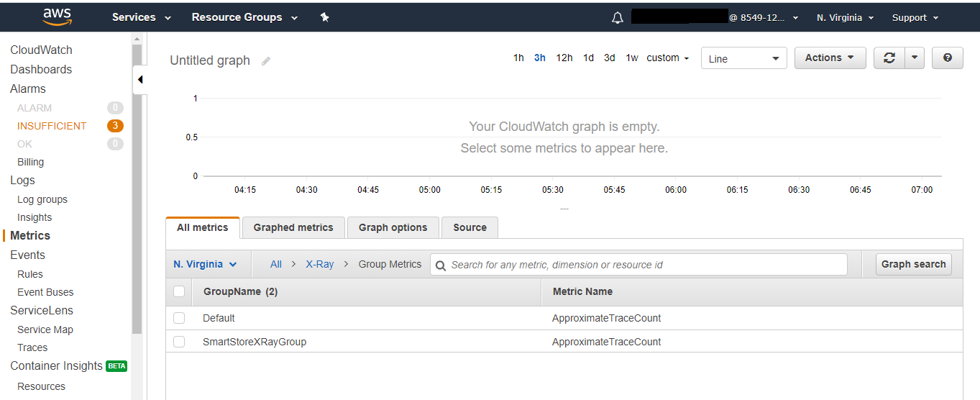
Task: Click the graph resize handle below chart
Action: pyautogui.click(x=564, y=209)
